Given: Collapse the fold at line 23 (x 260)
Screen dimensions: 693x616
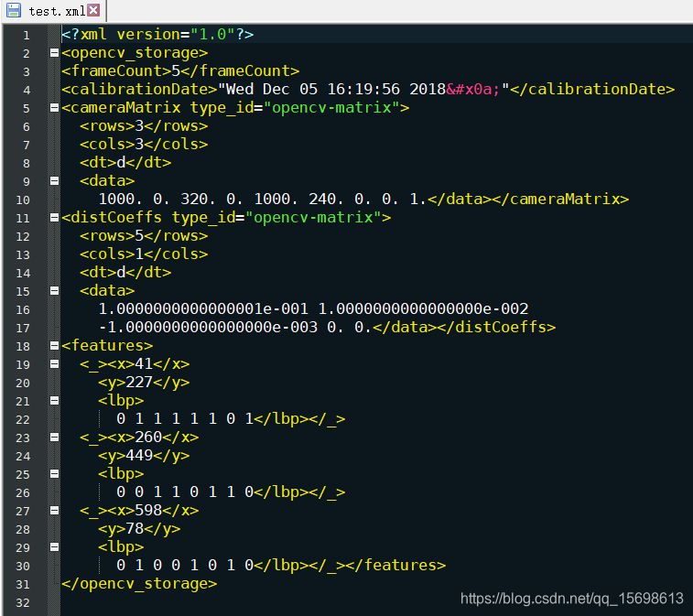Looking at the screenshot, I should tap(54, 438).
